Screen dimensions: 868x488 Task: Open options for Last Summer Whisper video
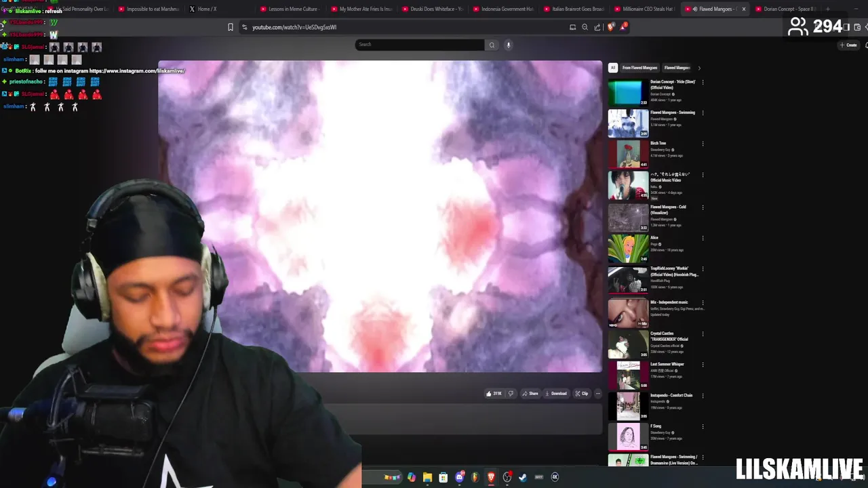703,365
